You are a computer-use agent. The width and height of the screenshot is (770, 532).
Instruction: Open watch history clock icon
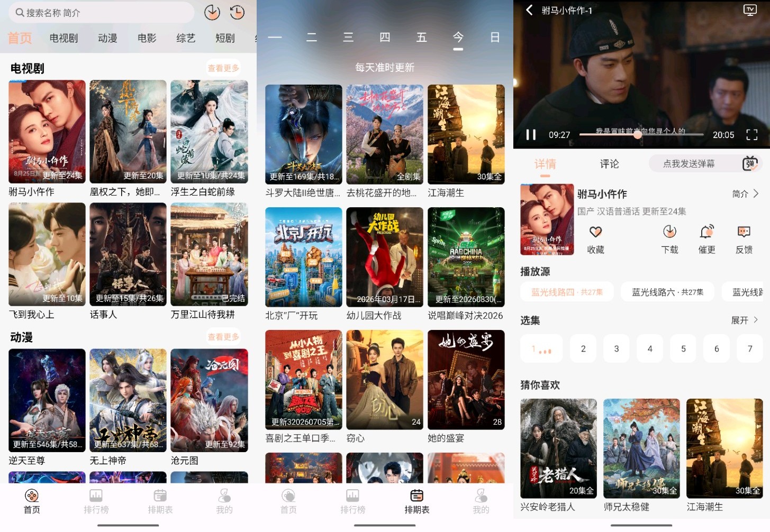[x=237, y=12]
